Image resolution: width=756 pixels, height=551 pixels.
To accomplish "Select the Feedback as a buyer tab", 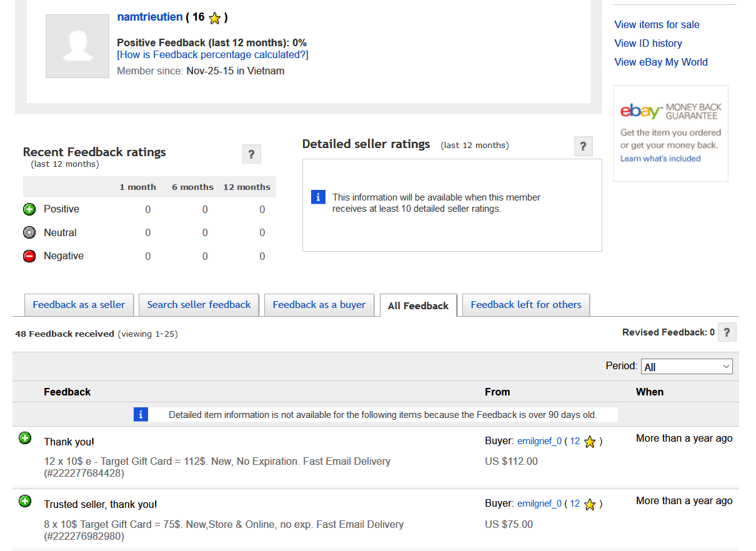I will (x=319, y=305).
